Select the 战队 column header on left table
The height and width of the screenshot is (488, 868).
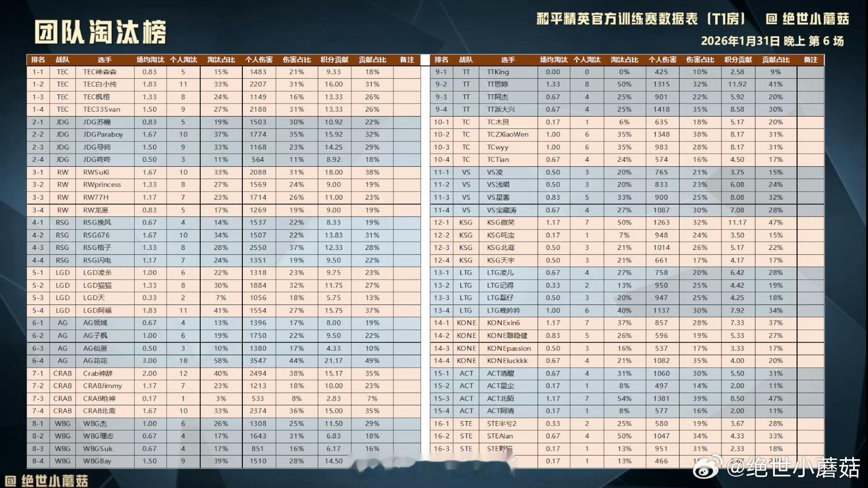coord(62,59)
